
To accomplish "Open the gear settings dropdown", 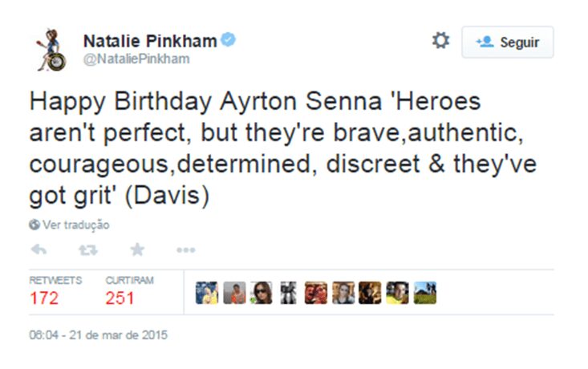I will [x=440, y=41].
